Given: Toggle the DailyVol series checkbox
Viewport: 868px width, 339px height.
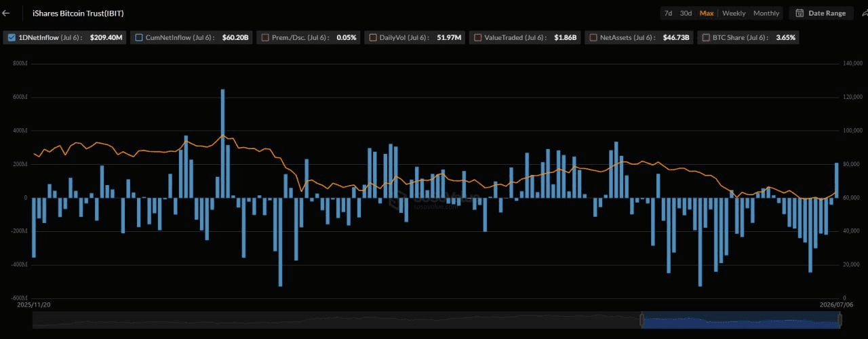Looking at the screenshot, I should pos(372,38).
